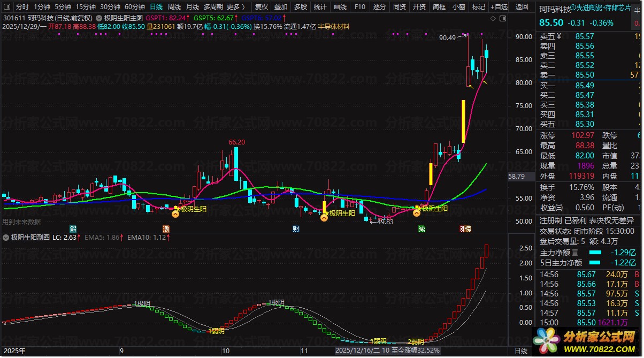Image resolution: width=644 pixels, height=358 pixels.
Task: Click the 半导体材料 industry label
Action: pyautogui.click(x=334, y=26)
